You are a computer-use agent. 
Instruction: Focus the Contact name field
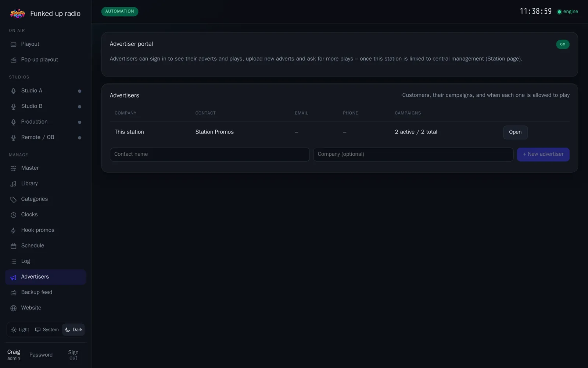tap(209, 155)
